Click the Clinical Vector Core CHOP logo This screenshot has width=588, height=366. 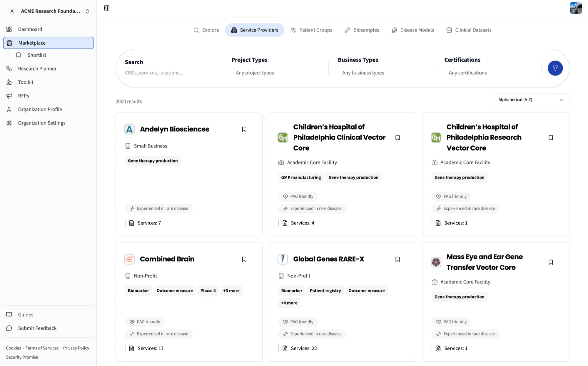[283, 137]
